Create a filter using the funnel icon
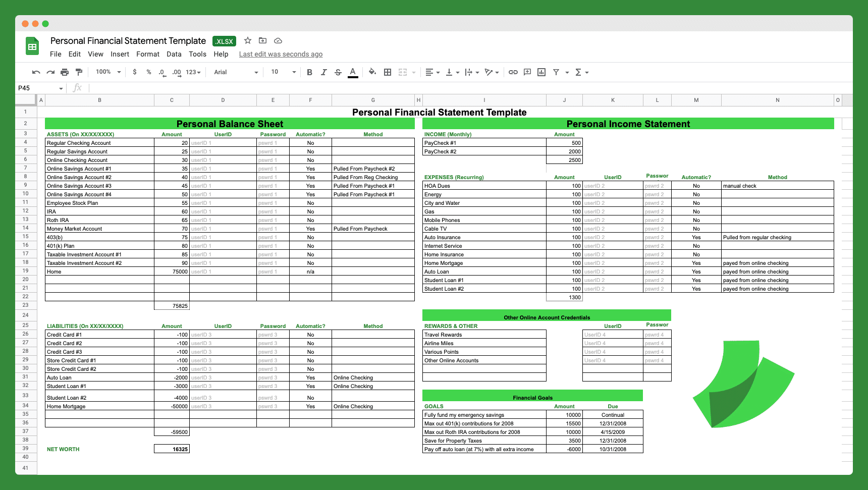 click(x=556, y=72)
